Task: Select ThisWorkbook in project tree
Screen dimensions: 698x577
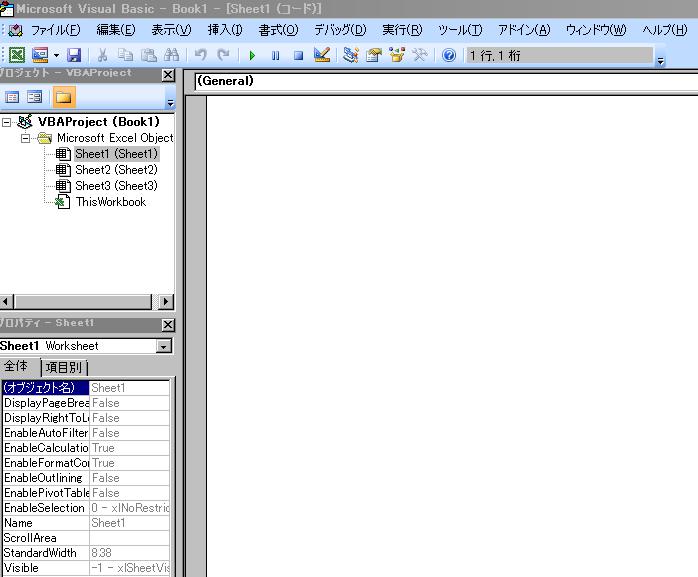Action: click(111, 202)
